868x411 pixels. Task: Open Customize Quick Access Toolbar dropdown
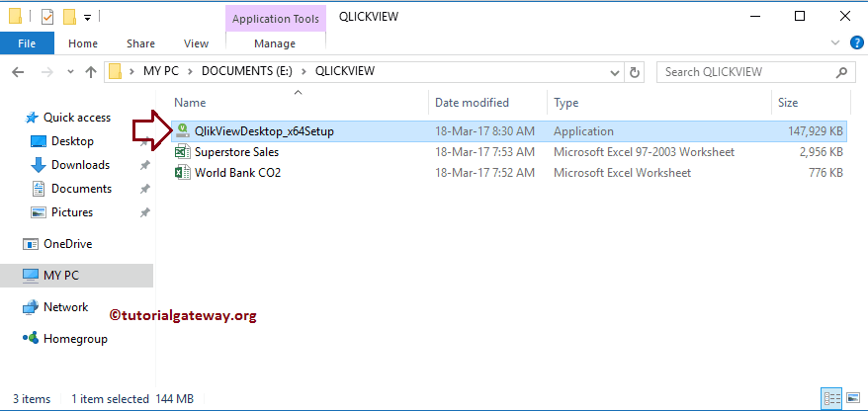pyautogui.click(x=87, y=18)
